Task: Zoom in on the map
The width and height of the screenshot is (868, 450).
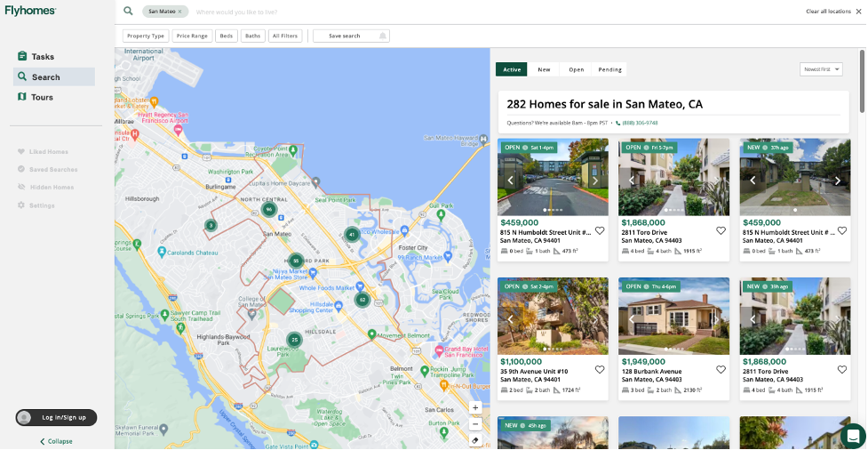Action: (475, 407)
